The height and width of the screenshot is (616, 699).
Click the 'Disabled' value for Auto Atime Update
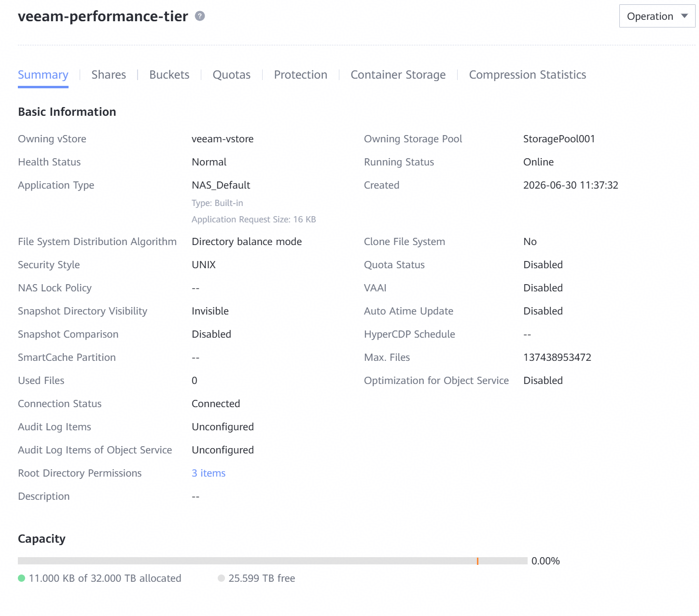tap(543, 311)
